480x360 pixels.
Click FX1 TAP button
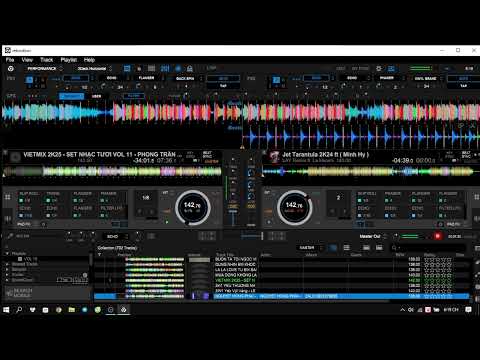223,86
